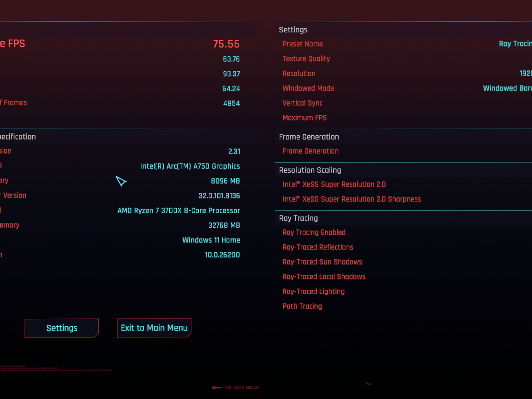Screen dimensions: 532x399
Task: Click Intel(R) Arc(TM) A750 Graphics text
Action: pos(190,166)
